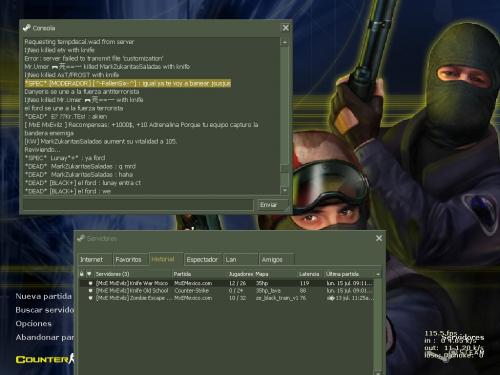Open Opciones from main menu
Image resolution: width=500 pixels, height=375 pixels.
(34, 324)
